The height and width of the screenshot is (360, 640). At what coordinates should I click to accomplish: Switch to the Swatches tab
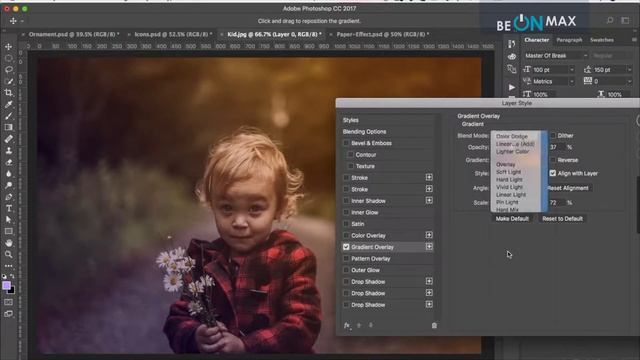click(602, 40)
